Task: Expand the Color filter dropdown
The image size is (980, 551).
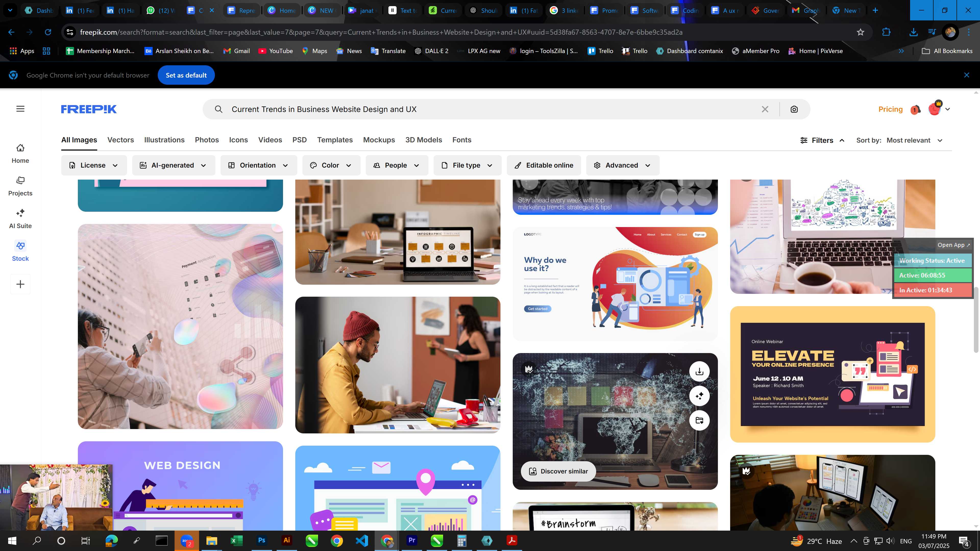Action: pos(331,165)
